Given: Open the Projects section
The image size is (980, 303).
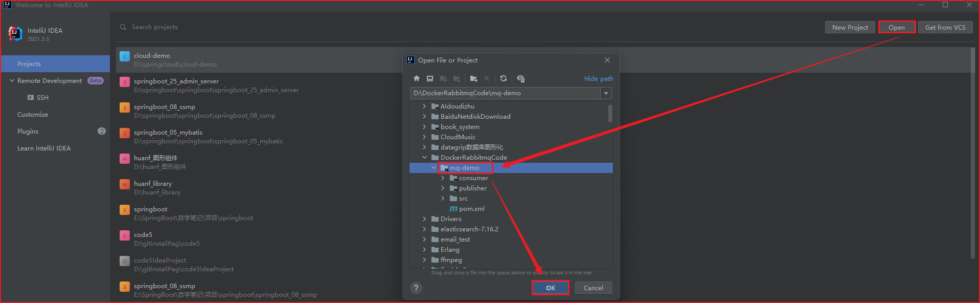Looking at the screenshot, I should tap(55, 63).
